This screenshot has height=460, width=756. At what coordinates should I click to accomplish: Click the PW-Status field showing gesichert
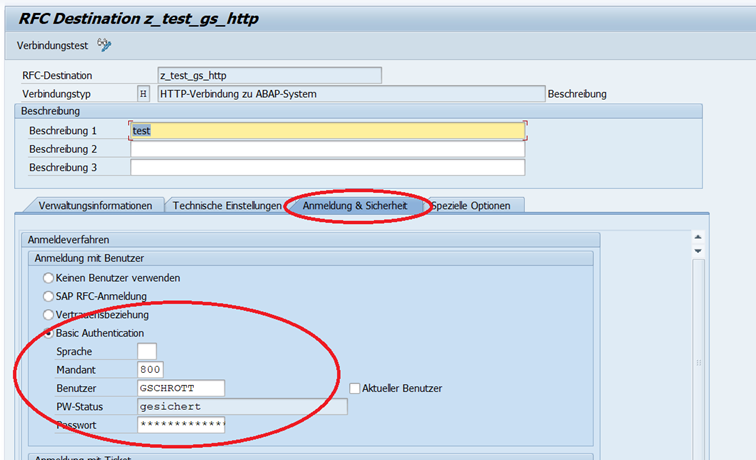point(242,406)
